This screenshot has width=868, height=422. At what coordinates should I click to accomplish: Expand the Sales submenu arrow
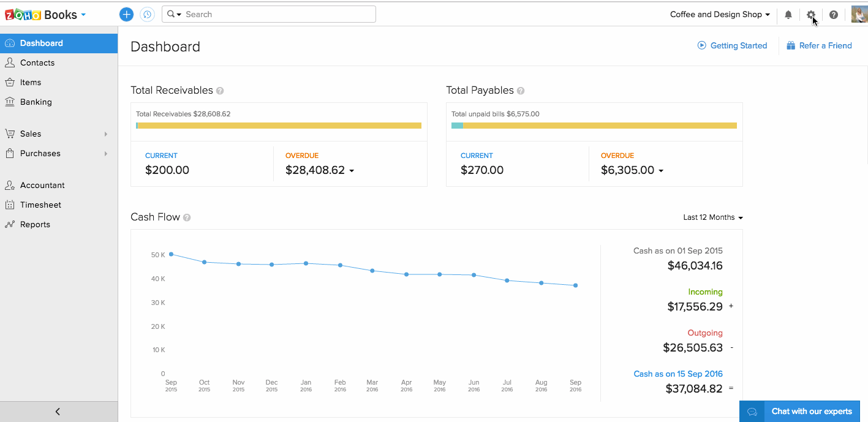(106, 134)
